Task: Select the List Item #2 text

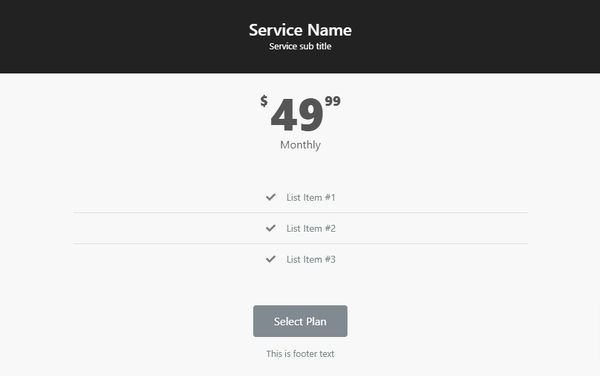Action: point(311,228)
